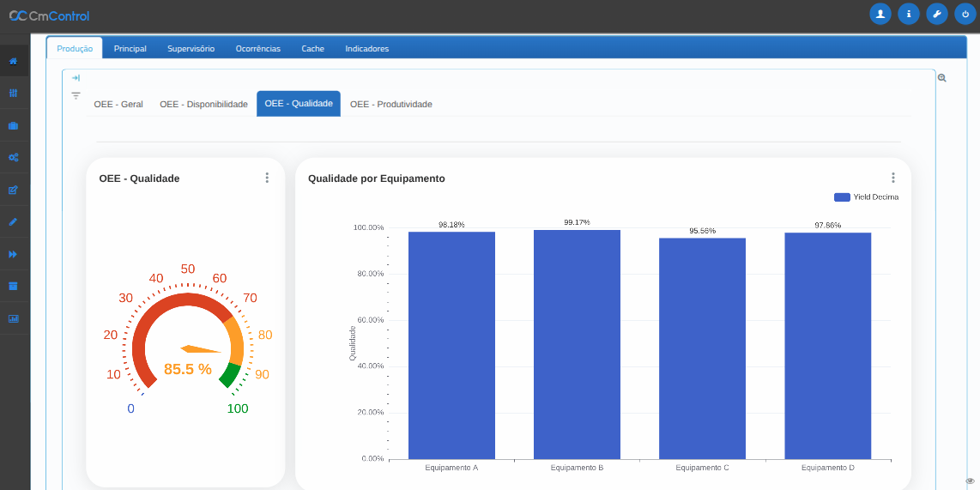Screen dimensions: 980x490
Task: Click the fast-forward icon in the sidebar
Action: pyautogui.click(x=13, y=254)
